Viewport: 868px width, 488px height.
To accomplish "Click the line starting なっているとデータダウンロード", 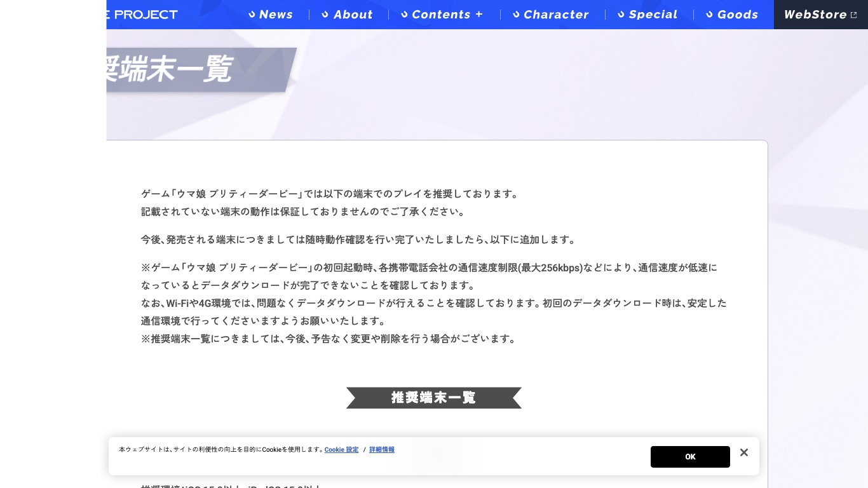I will tap(308, 285).
